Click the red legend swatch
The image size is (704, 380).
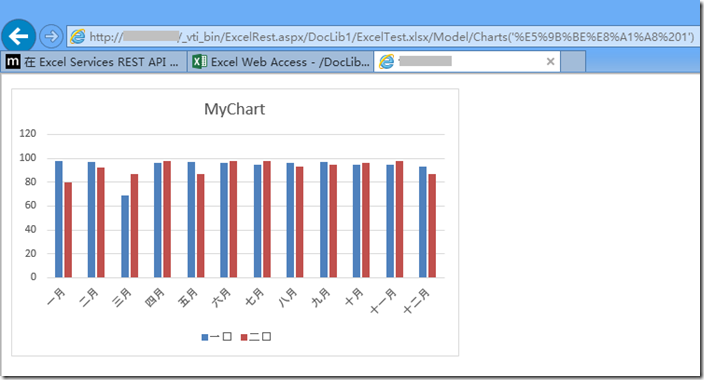tap(244, 337)
